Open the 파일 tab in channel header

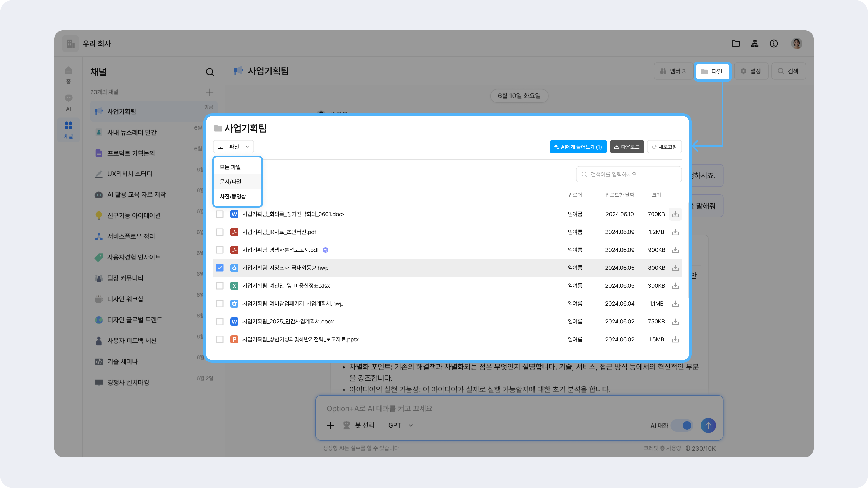712,71
